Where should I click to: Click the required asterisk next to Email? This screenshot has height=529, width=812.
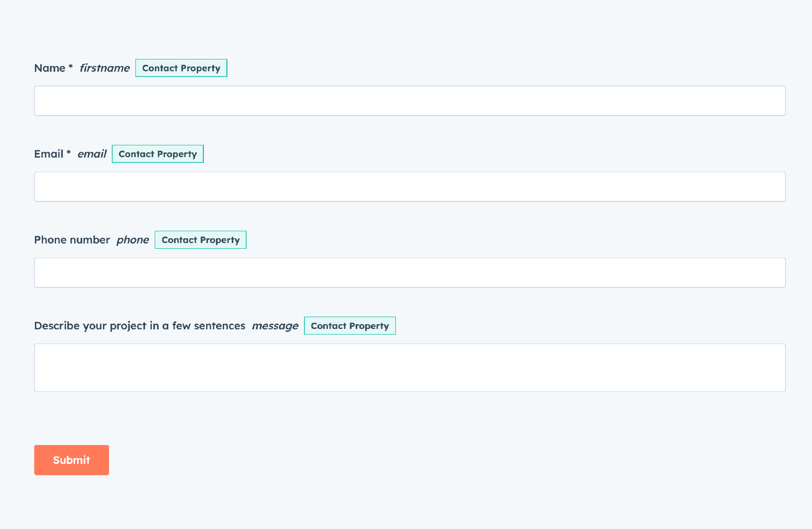click(x=68, y=154)
